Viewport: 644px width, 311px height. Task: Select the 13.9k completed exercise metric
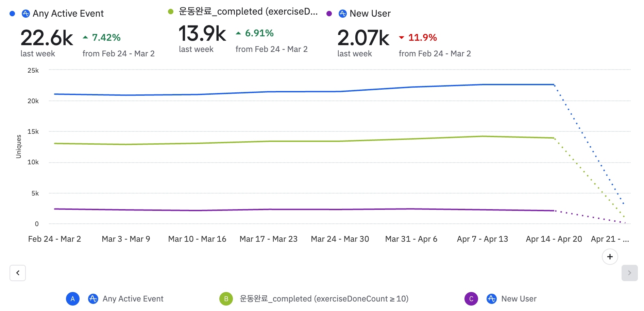point(202,34)
